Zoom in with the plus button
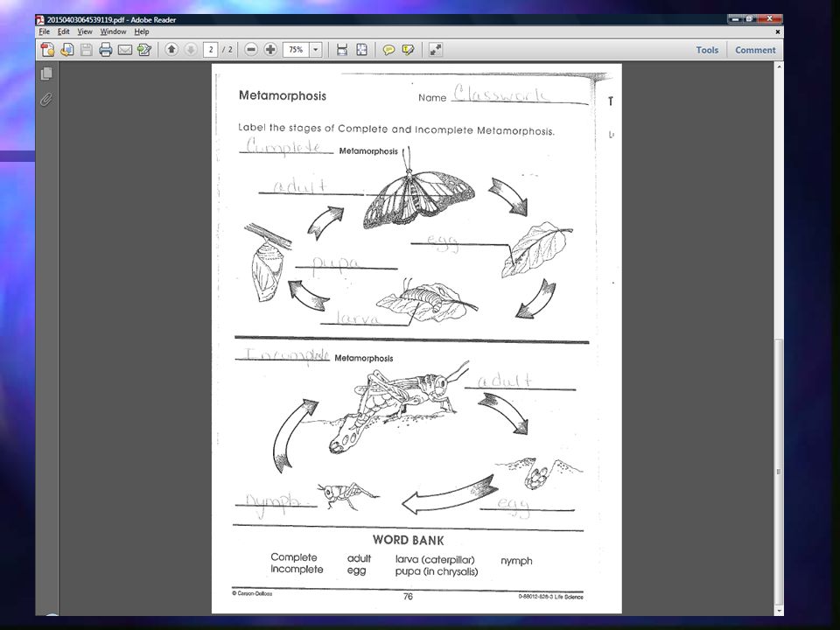 tap(270, 50)
